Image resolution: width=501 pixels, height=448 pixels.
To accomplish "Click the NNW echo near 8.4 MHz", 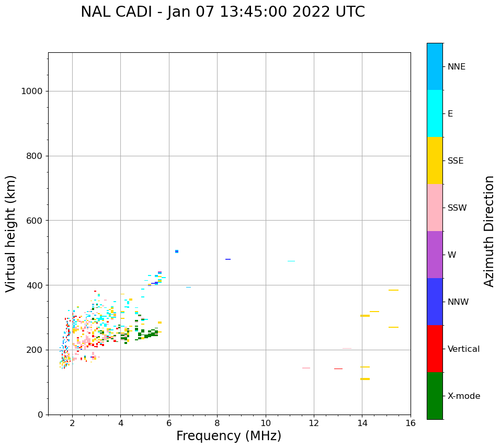I will 228,259.
